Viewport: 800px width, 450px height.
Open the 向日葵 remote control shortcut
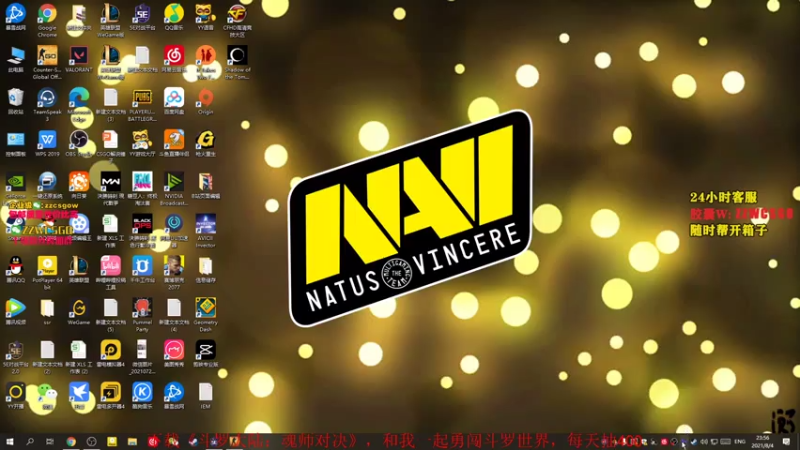[79, 185]
